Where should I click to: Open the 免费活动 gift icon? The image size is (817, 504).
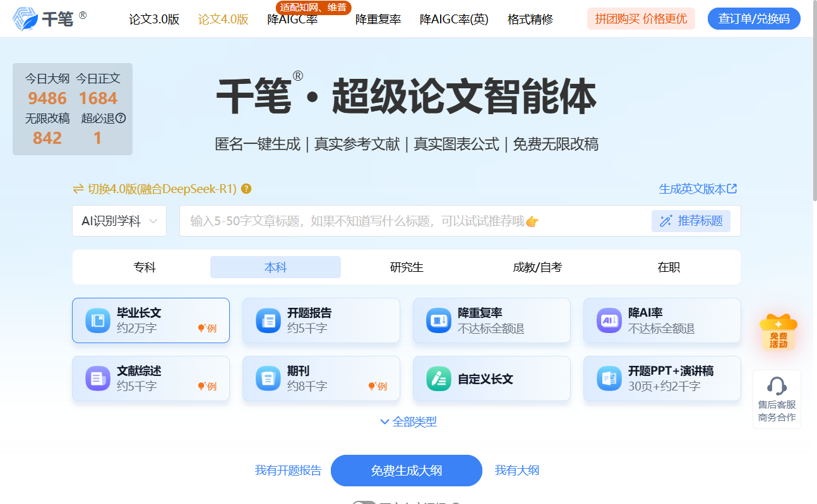(x=778, y=332)
